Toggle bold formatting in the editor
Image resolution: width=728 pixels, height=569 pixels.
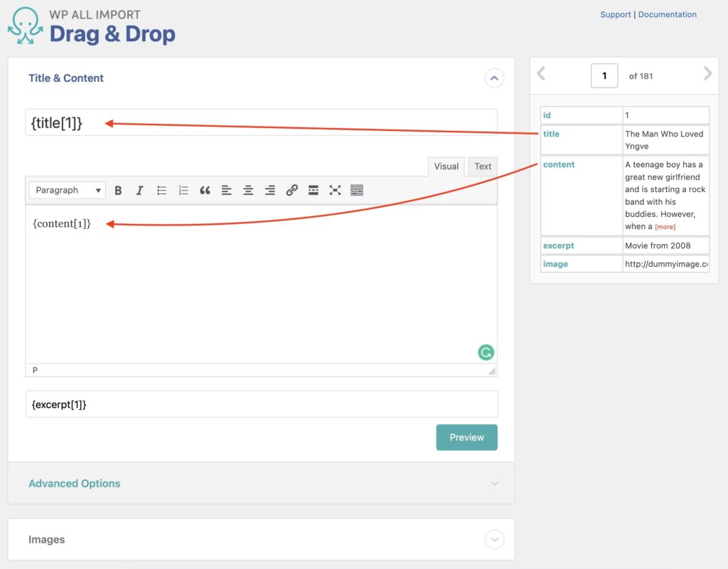point(117,190)
